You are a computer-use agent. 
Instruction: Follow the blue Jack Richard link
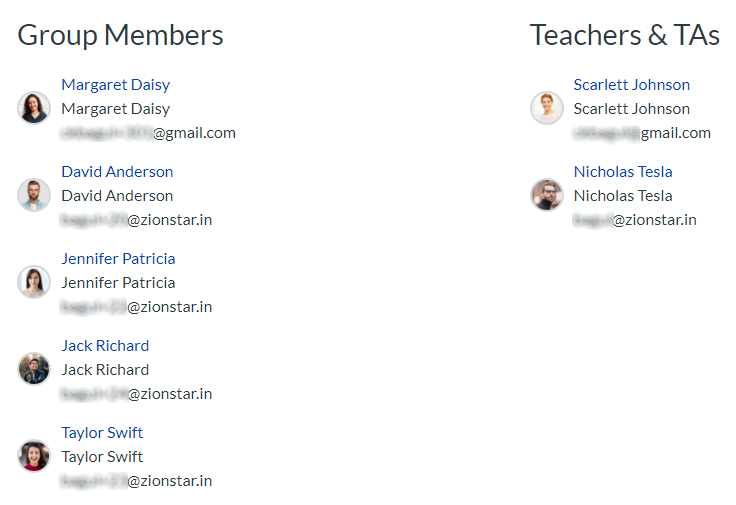click(105, 346)
